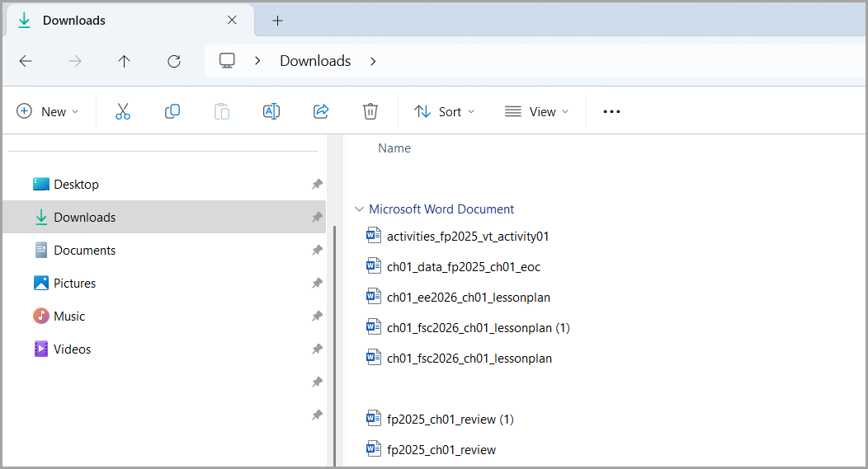Click the pin icon beside Documents
The image size is (868, 469).
pos(317,250)
